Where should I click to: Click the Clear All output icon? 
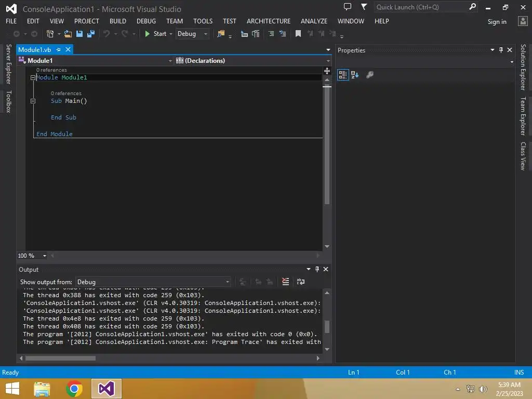click(286, 282)
